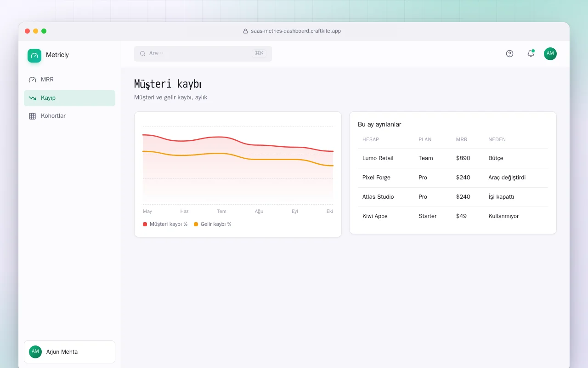Click the Müşteri kaybı % legend label
Screen dimensions: 588x368
(169, 224)
